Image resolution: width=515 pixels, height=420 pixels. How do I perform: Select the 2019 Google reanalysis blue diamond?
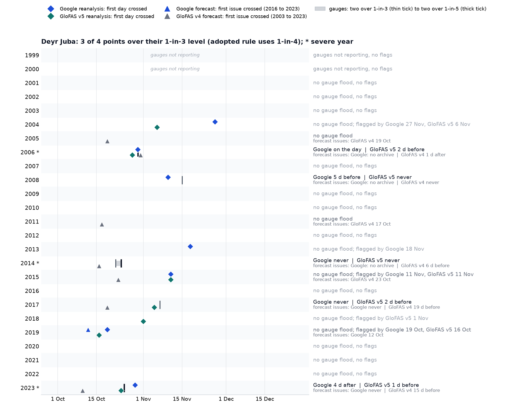click(x=107, y=330)
